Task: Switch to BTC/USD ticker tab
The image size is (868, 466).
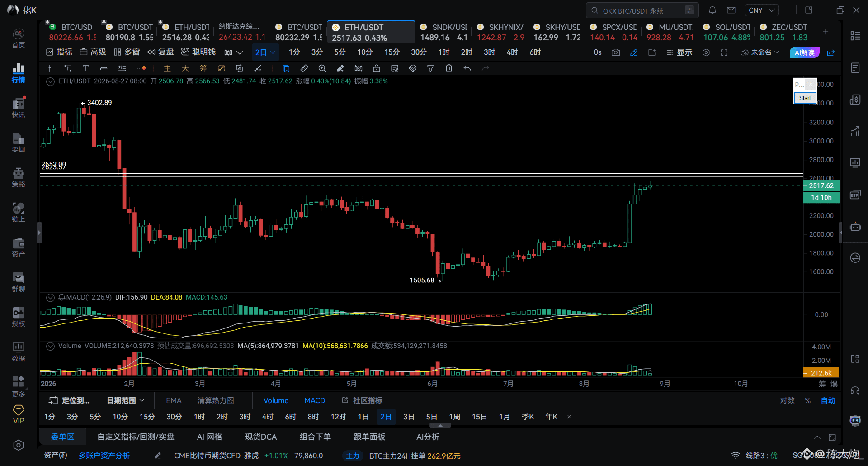Action: [72, 32]
